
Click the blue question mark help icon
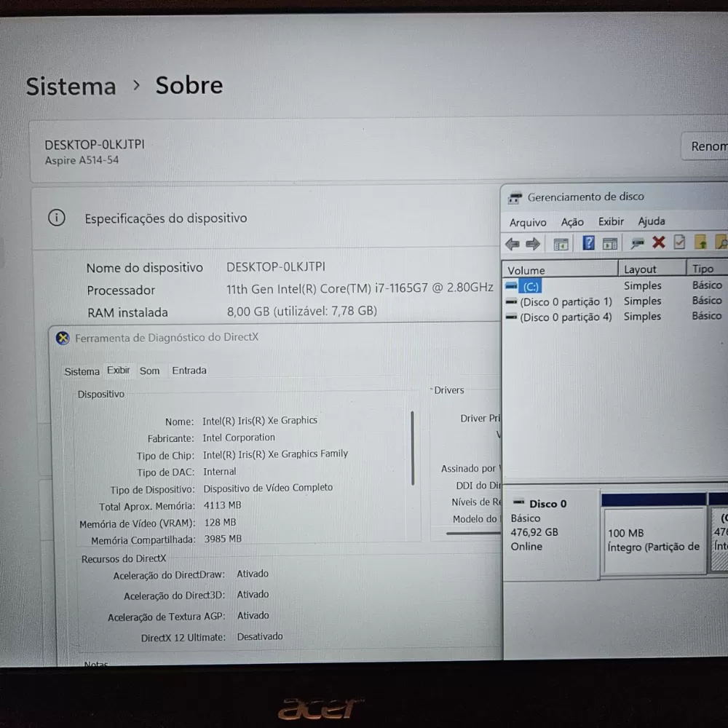[589, 243]
